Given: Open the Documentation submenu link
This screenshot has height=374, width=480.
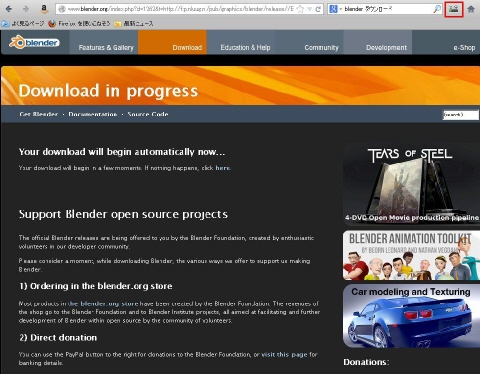Looking at the screenshot, I should [93, 114].
